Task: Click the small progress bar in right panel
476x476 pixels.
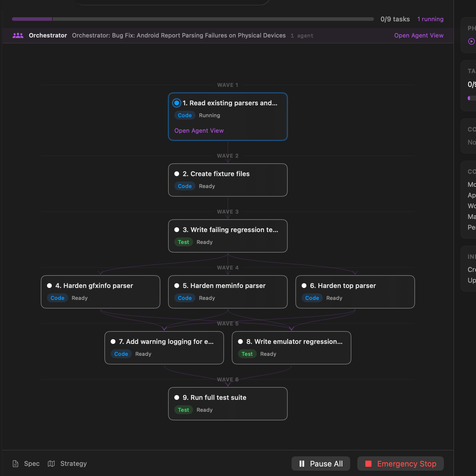Action: pos(472,98)
